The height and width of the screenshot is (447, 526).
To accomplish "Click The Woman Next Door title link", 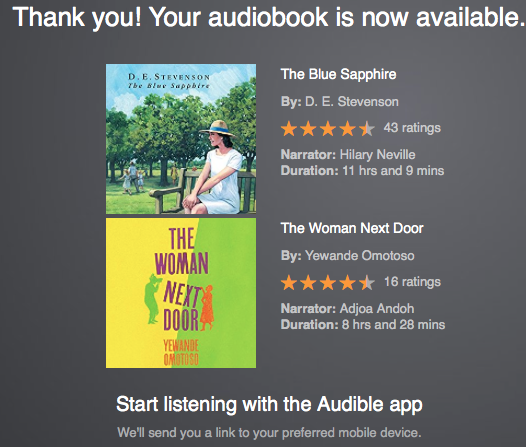I will pos(352,228).
